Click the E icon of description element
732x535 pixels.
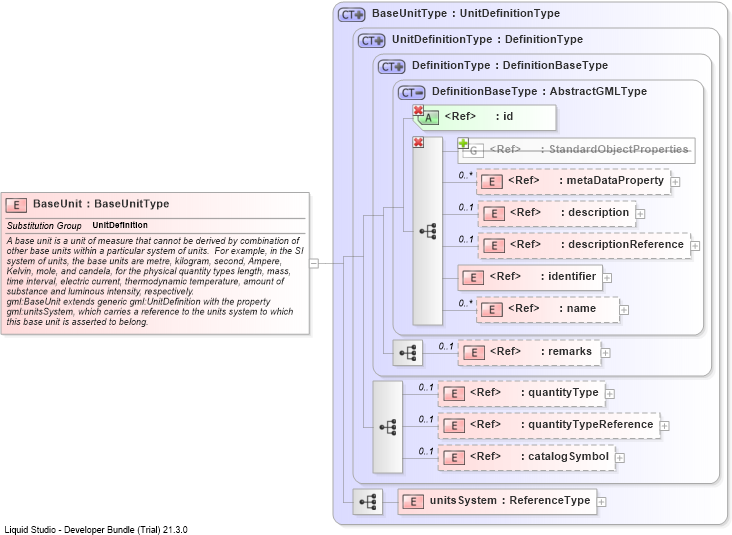[494, 213]
